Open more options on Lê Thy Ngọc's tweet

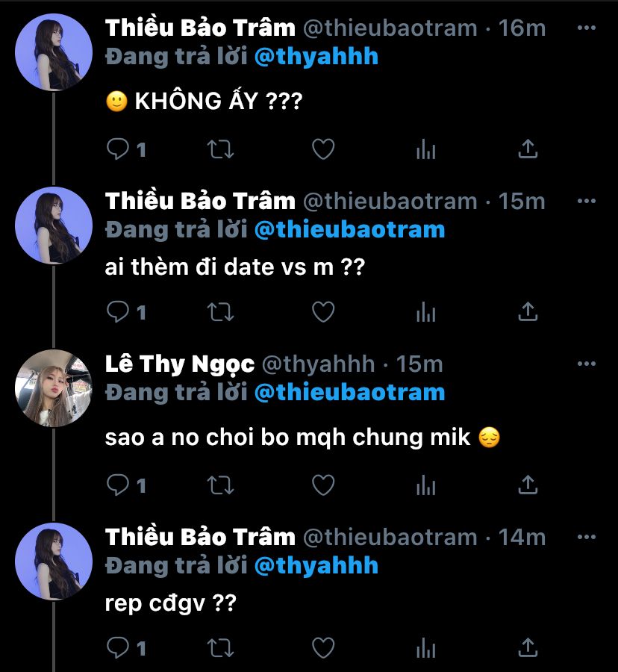click(587, 364)
